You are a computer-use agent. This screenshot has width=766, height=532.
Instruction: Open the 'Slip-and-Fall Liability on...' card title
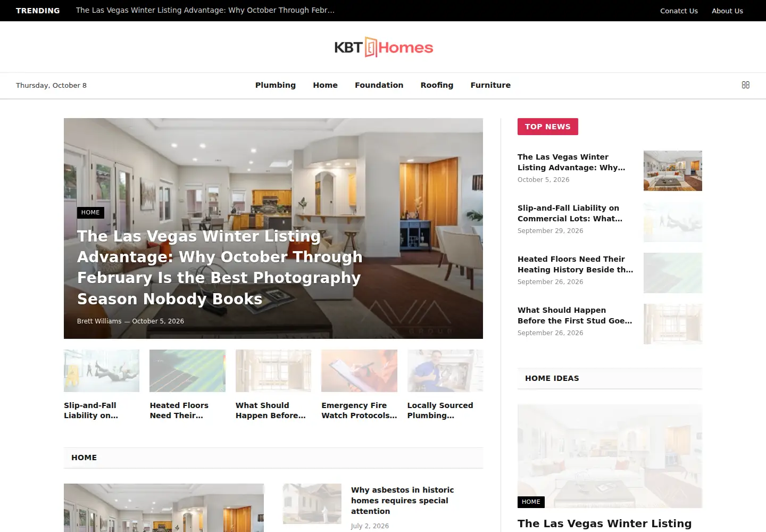click(91, 410)
